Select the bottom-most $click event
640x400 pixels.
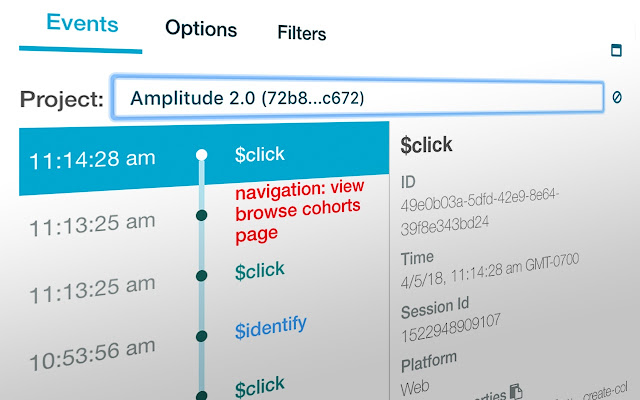click(x=259, y=386)
